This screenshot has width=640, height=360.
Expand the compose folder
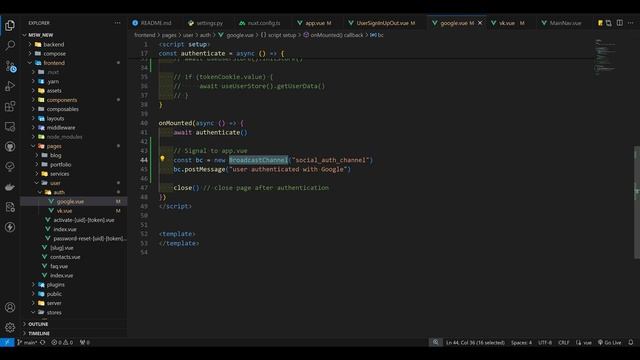click(x=54, y=53)
